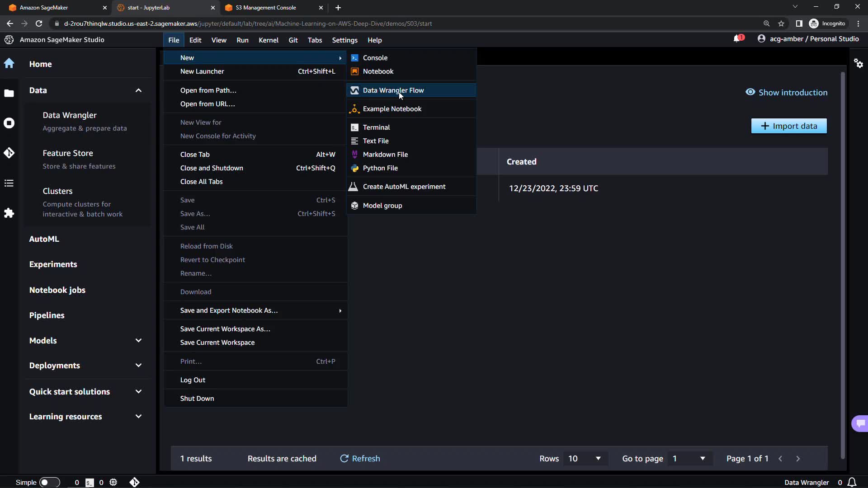Select Data Wrangler Flow from the submenu

(393, 90)
